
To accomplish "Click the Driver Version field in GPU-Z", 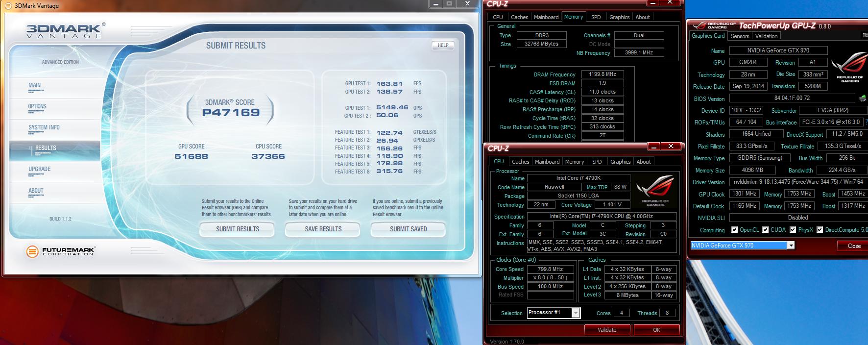I will tap(798, 182).
